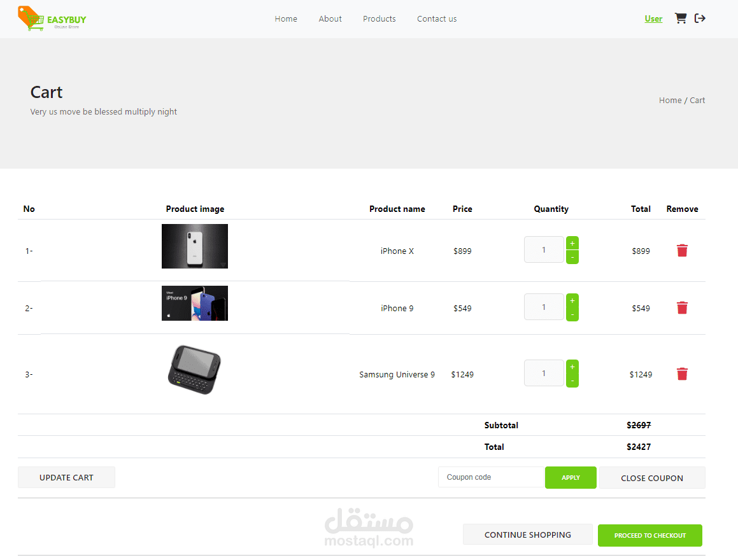738x560 pixels.
Task: Go to Home in navigation menu
Action: point(286,19)
